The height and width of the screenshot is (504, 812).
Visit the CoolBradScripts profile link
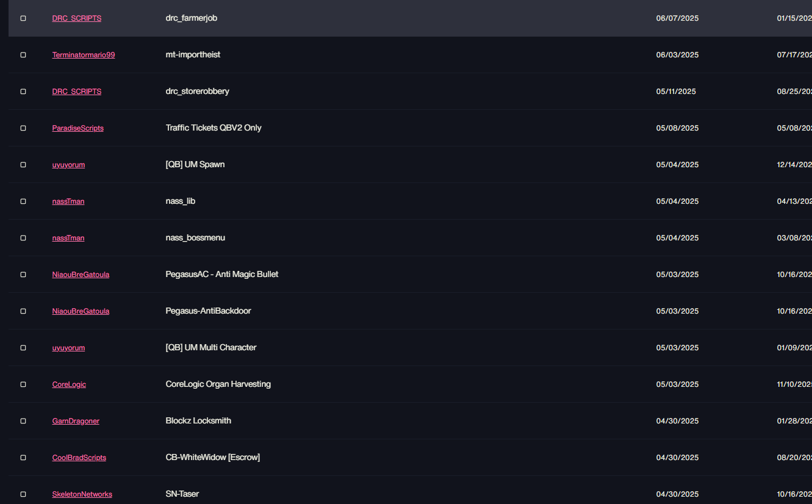(79, 458)
